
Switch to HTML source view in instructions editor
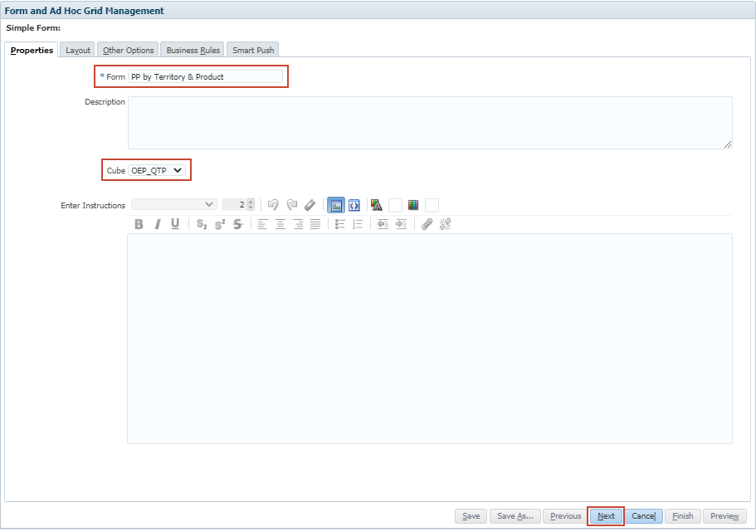tap(354, 204)
